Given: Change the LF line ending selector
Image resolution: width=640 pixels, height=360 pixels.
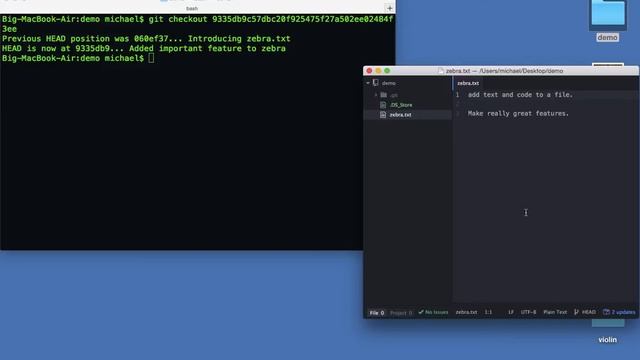Looking at the screenshot, I should pos(511,312).
